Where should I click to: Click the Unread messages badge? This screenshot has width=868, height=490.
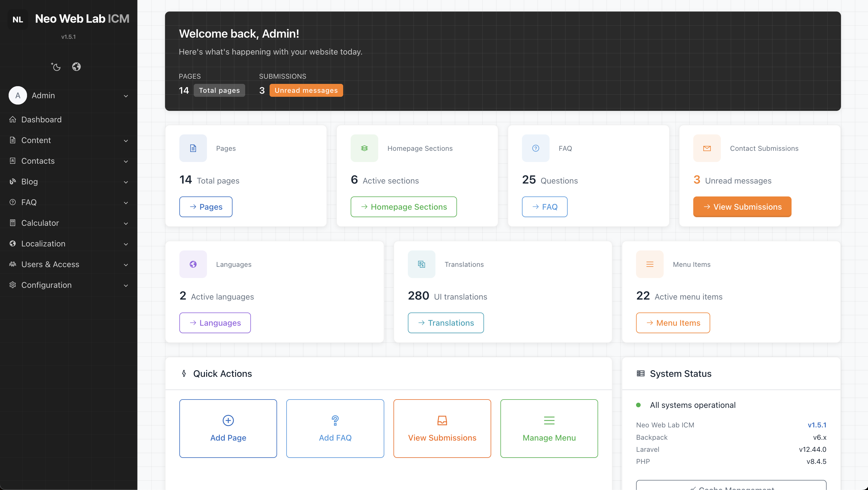pyautogui.click(x=306, y=90)
